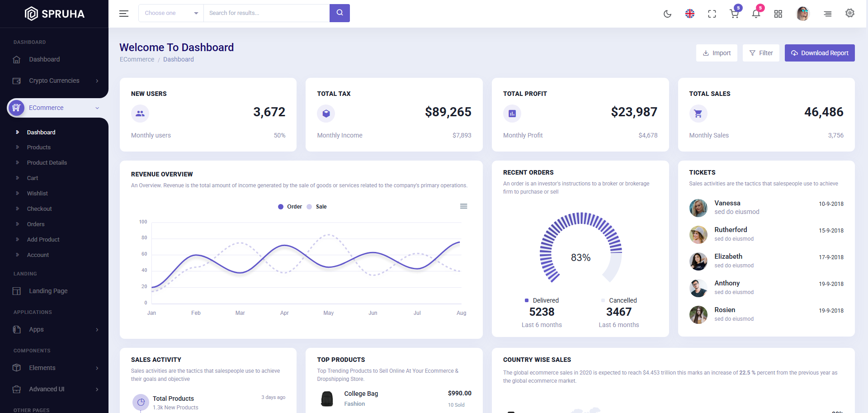Open the right sidebar lines icon
Image resolution: width=868 pixels, height=413 pixels.
click(x=828, y=14)
